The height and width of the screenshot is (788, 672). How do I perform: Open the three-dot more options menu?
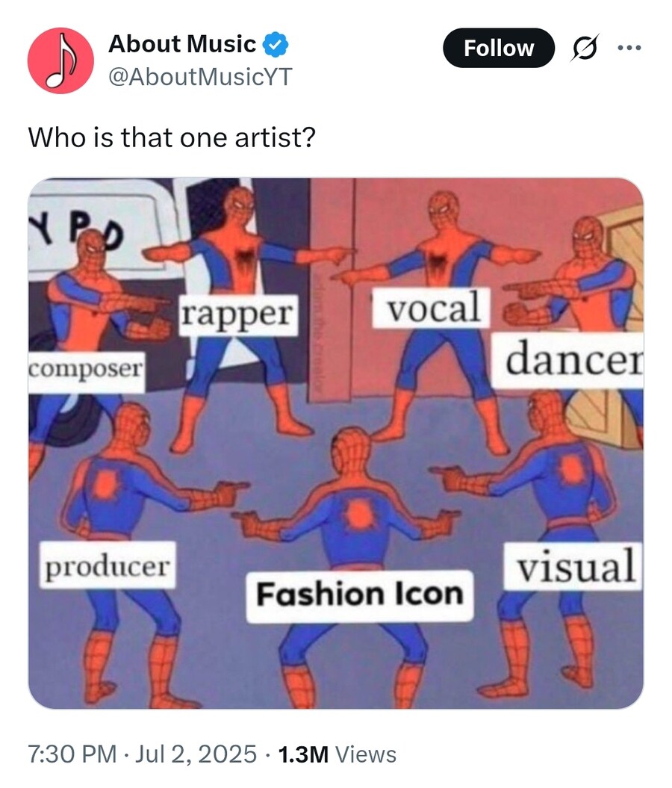[x=629, y=49]
